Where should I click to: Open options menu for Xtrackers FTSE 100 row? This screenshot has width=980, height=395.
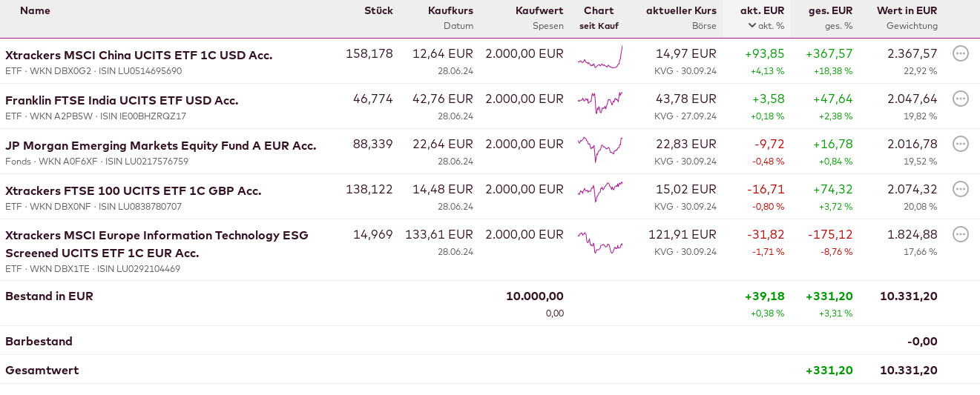point(960,189)
